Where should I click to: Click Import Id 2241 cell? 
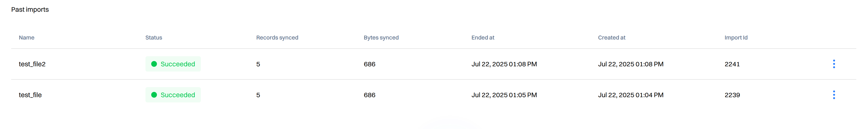click(x=732, y=64)
